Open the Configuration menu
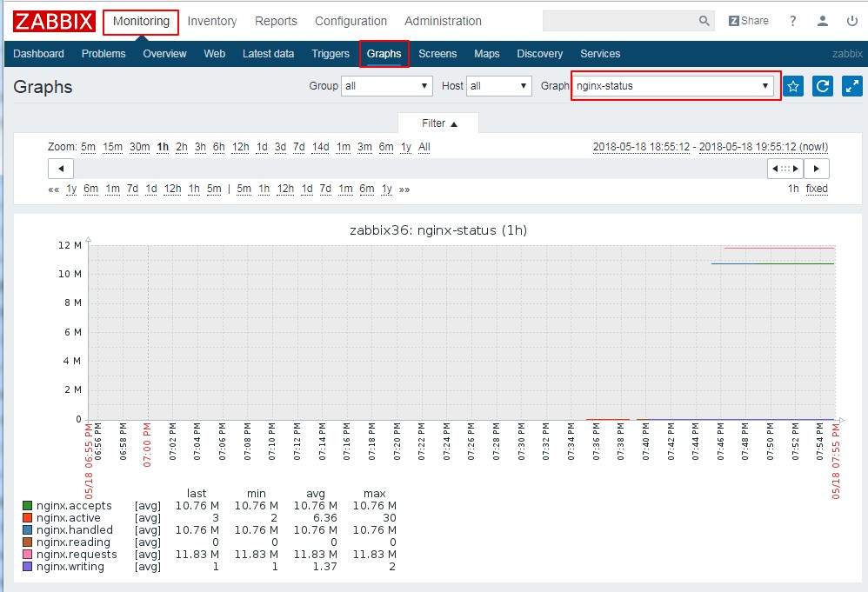The image size is (868, 592). pyautogui.click(x=351, y=21)
